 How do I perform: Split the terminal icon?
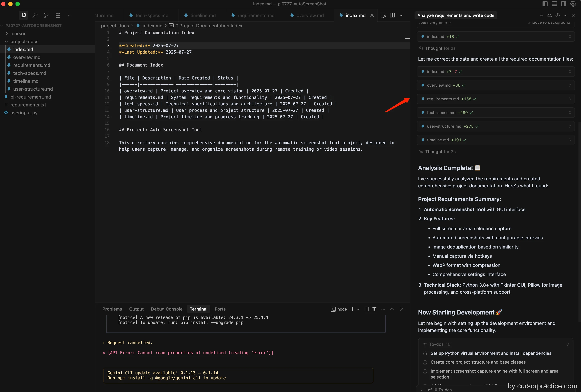[366, 309]
